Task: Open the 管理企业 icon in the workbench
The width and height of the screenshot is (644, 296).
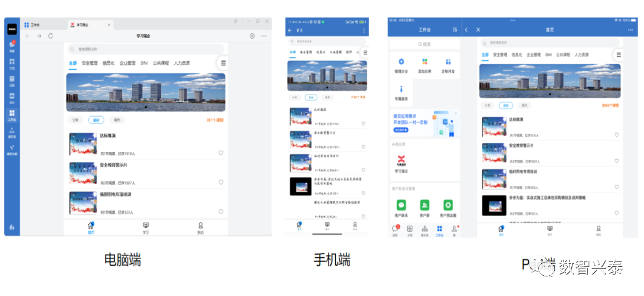Action: (x=401, y=63)
